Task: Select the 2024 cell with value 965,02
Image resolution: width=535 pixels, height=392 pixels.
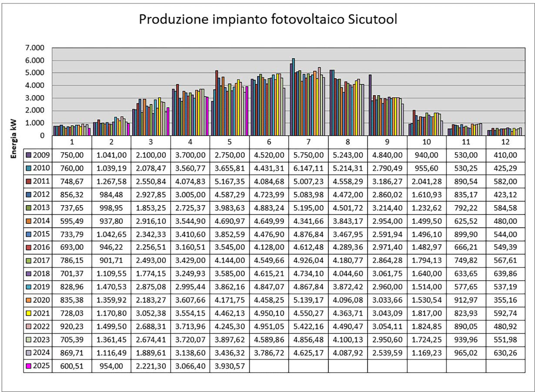Action: 466,353
